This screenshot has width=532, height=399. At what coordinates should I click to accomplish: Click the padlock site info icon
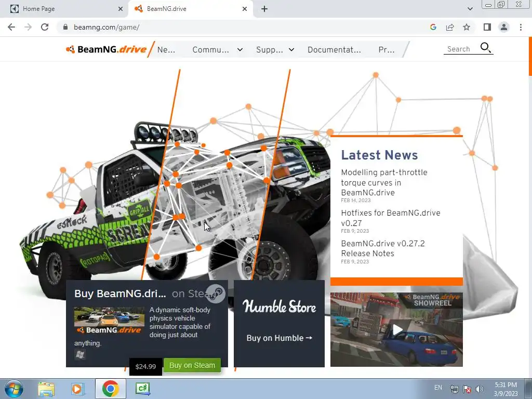click(65, 27)
